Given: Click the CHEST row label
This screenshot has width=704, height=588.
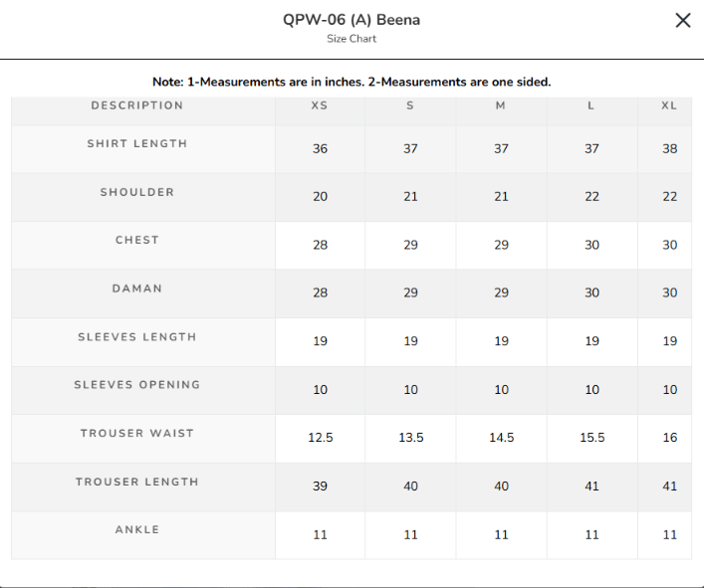Looking at the screenshot, I should click(x=137, y=240).
